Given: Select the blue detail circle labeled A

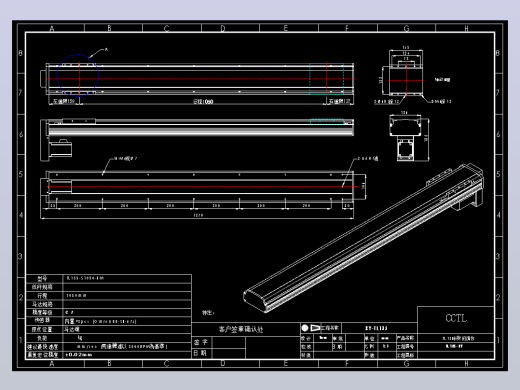Looking at the screenshot, I should point(78,75).
